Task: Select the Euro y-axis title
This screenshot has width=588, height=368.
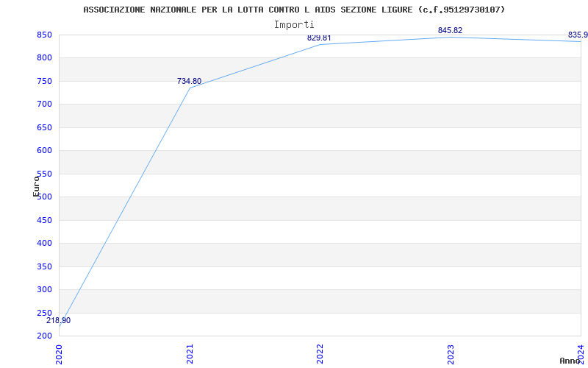Action: pyautogui.click(x=36, y=185)
